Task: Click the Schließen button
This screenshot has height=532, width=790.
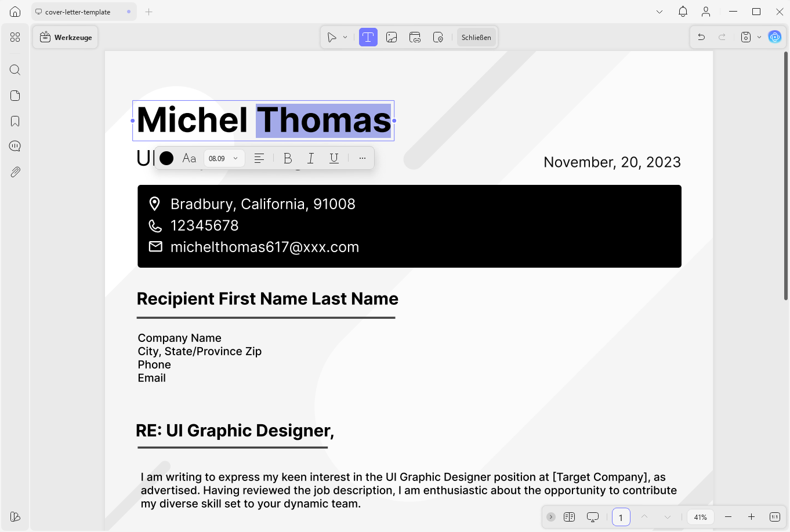Action: click(476, 37)
